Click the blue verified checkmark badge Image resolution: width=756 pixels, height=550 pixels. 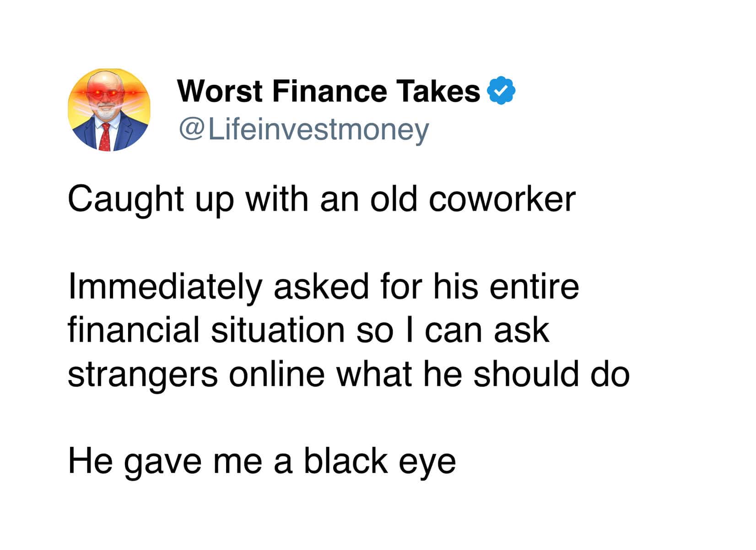tap(502, 91)
